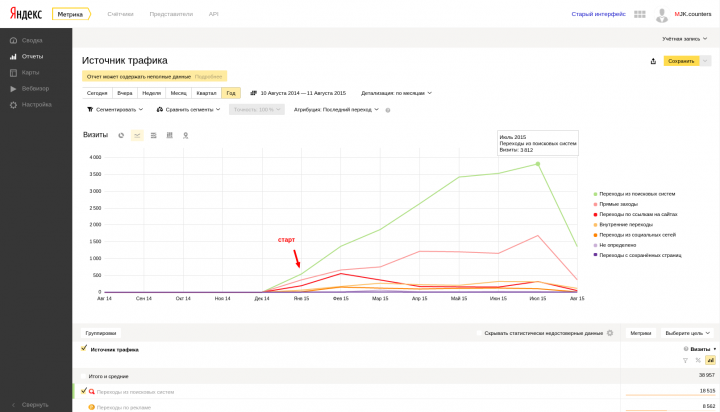720x412 pixels.
Task: Open the arrow dropdown next to Сохранить
Action: tap(705, 61)
